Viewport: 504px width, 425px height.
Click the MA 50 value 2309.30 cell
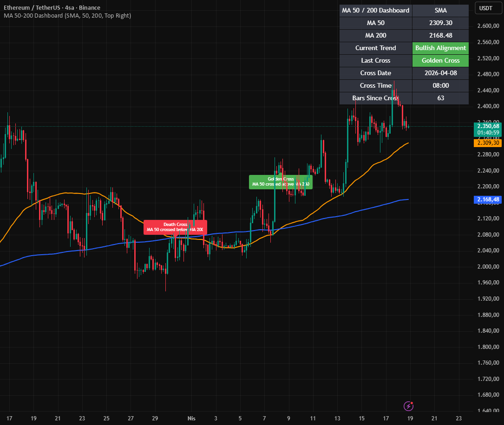pos(440,23)
